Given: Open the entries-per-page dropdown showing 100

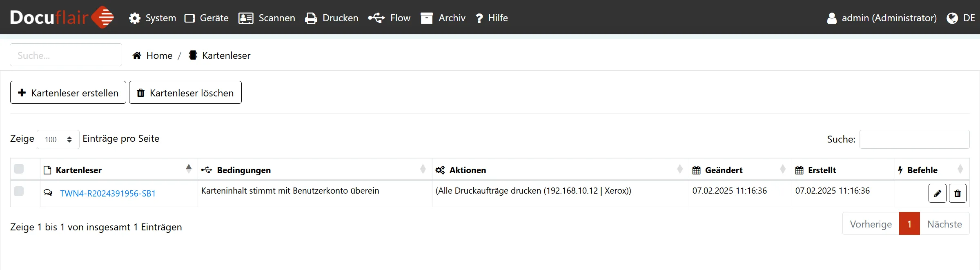Looking at the screenshot, I should (58, 139).
